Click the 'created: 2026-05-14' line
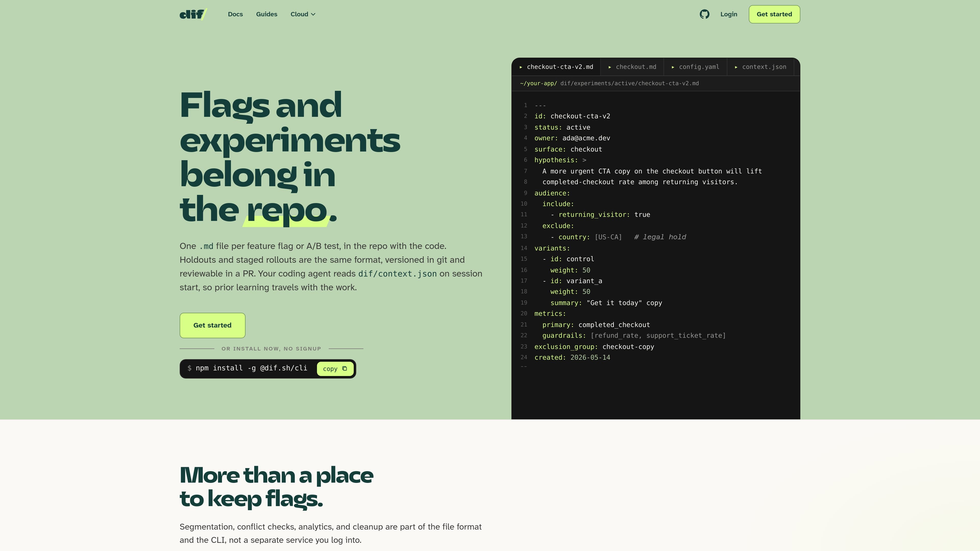This screenshot has width=980, height=551. coord(572,357)
